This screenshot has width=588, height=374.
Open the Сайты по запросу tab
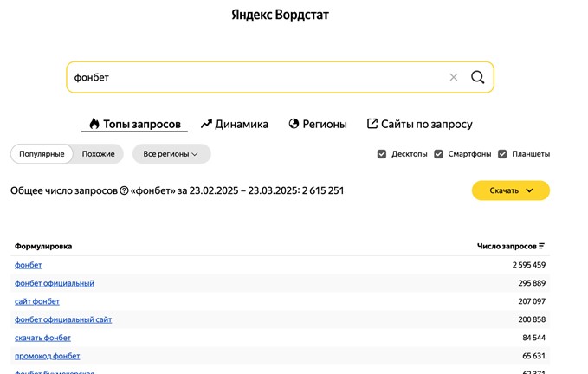pyautogui.click(x=420, y=124)
